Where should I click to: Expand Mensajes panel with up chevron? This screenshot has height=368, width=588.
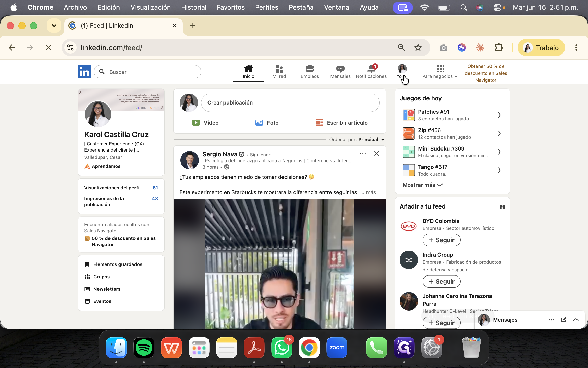coord(576,320)
